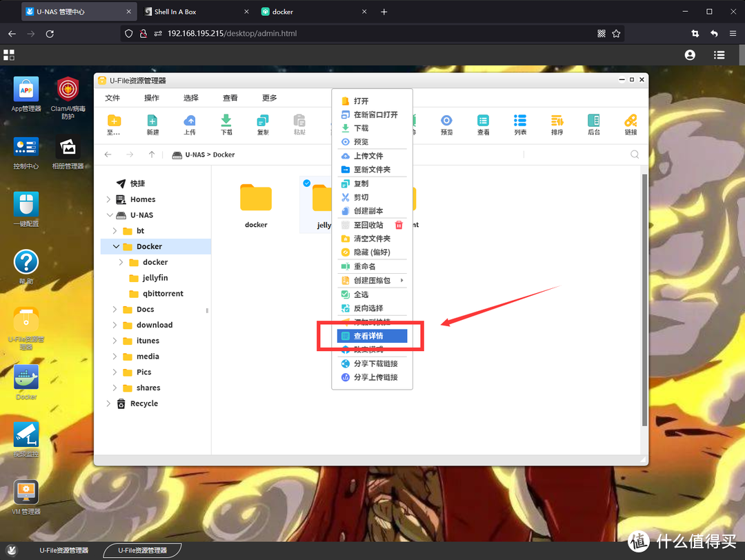Choose 重命名 from the context menu

[364, 266]
